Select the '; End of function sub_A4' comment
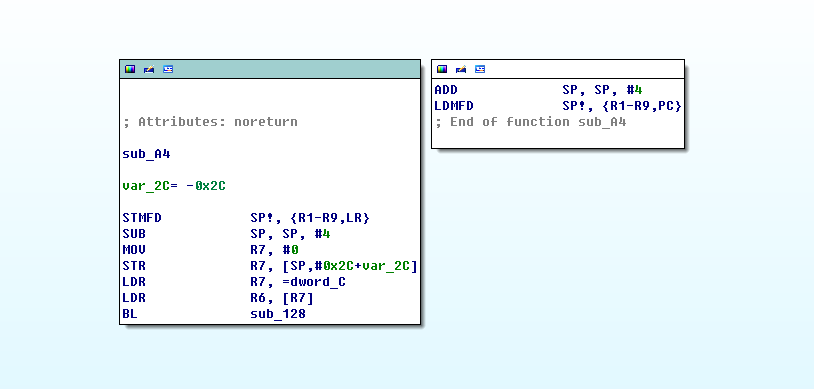This screenshot has height=389, width=814. point(531,122)
